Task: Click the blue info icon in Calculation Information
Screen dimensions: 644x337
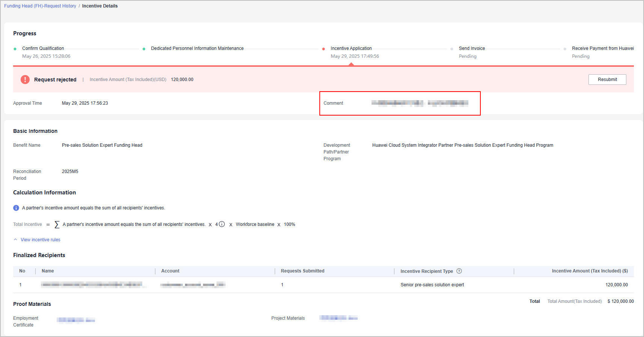Action: coord(16,208)
